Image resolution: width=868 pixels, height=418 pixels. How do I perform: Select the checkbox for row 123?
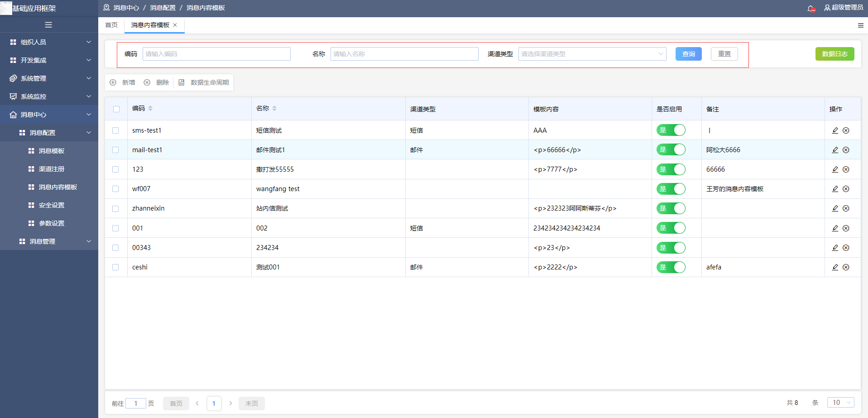click(115, 169)
